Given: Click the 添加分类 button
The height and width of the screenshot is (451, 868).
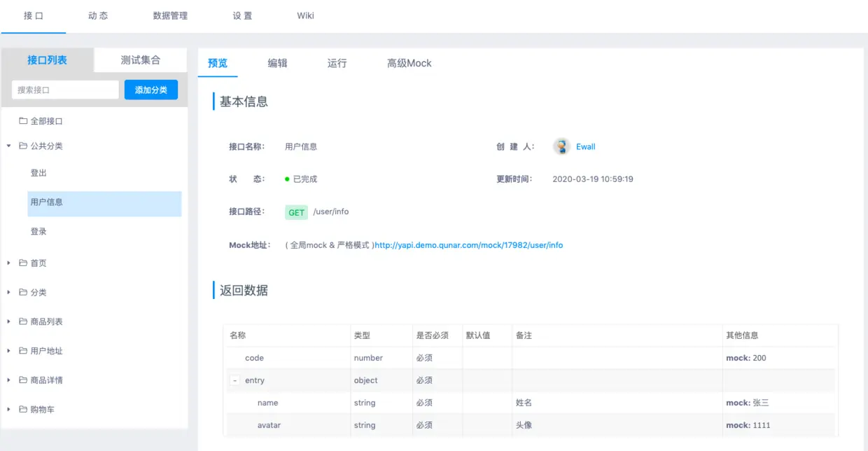Looking at the screenshot, I should tap(151, 90).
